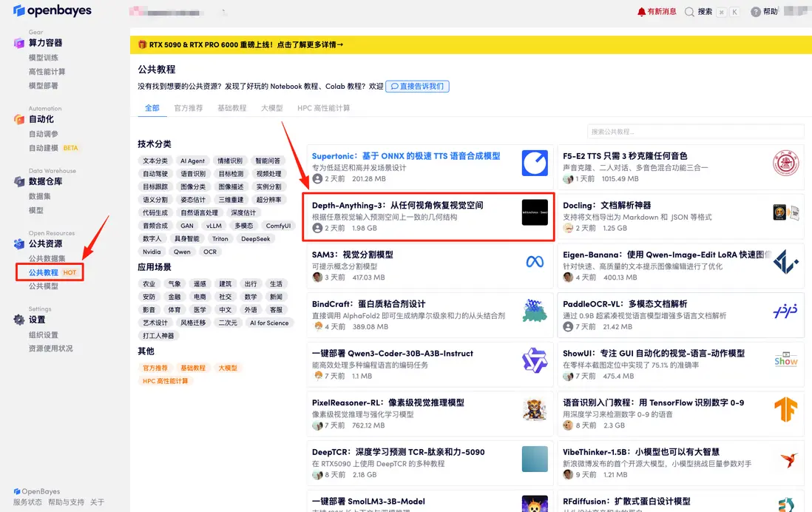Click the Supertonic tutorial blue logo
Screen dimensions: 812x512
(x=535, y=164)
